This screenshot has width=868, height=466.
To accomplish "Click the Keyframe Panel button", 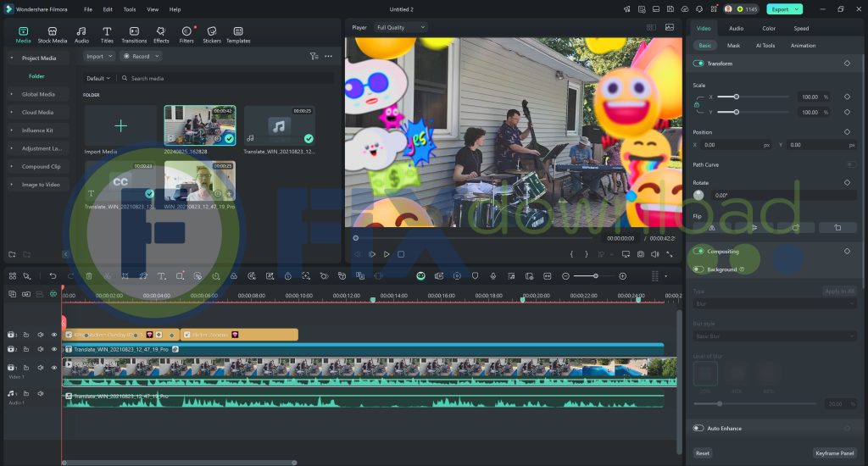I will 834,453.
